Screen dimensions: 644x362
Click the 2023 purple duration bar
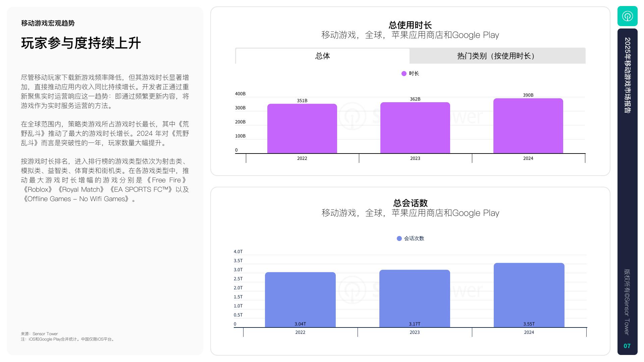coord(415,128)
